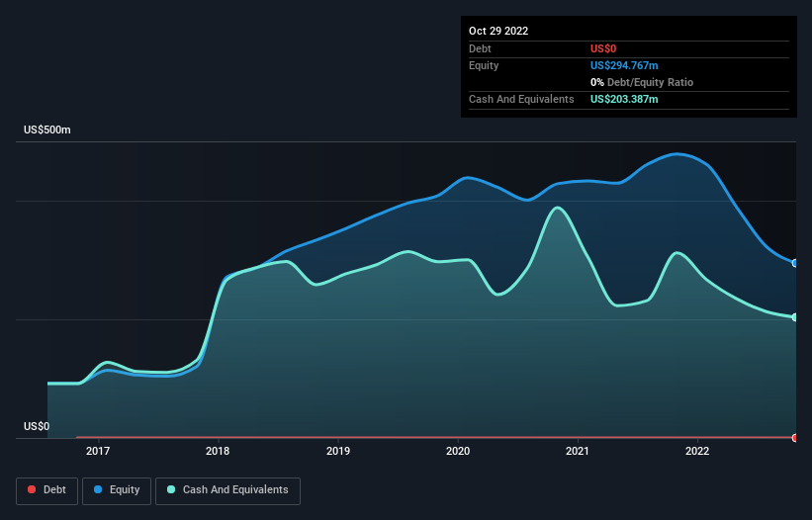Viewport: 812px width, 520px height.
Task: Click the Cash And Equivalents tooltip label
Action: (521, 99)
